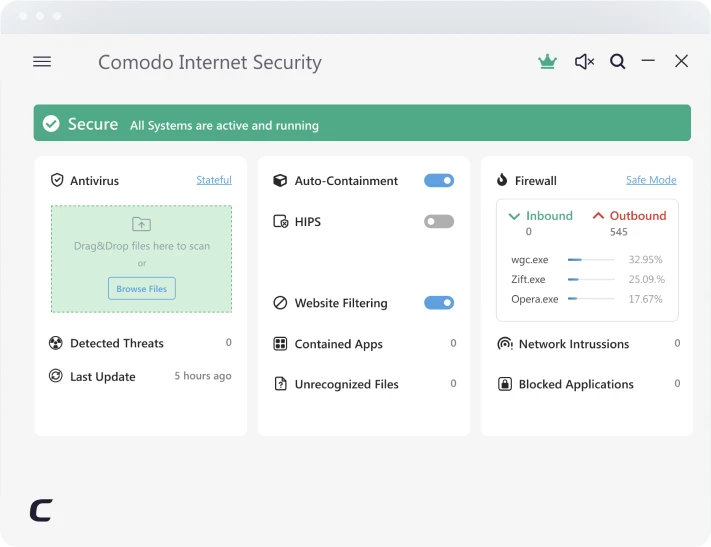
Task: Open the Safe Mode firewall link
Action: pyautogui.click(x=651, y=180)
